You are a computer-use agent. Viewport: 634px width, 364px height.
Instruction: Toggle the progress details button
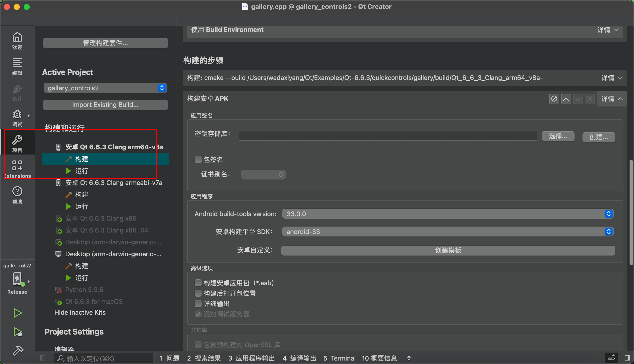(x=611, y=358)
